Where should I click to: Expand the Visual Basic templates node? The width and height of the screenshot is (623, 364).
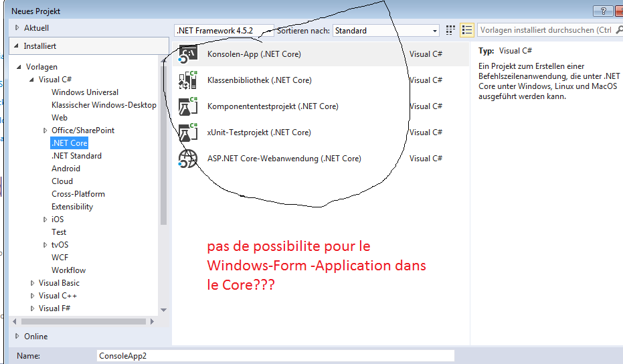tap(32, 283)
